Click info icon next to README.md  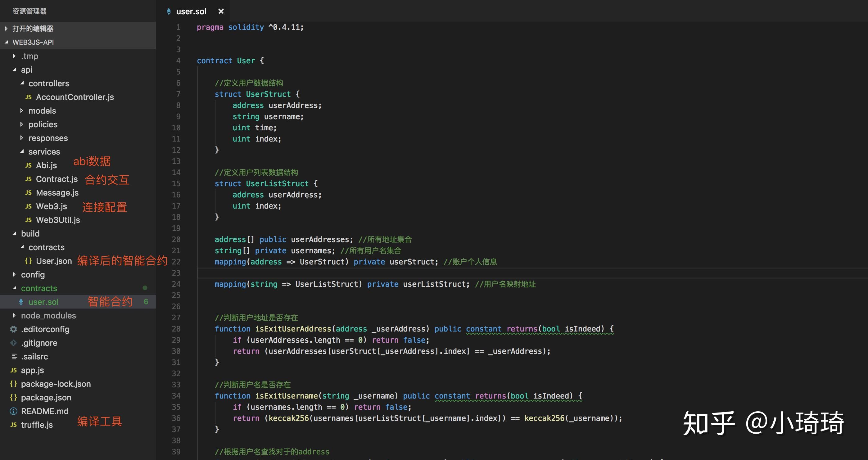tap(13, 411)
